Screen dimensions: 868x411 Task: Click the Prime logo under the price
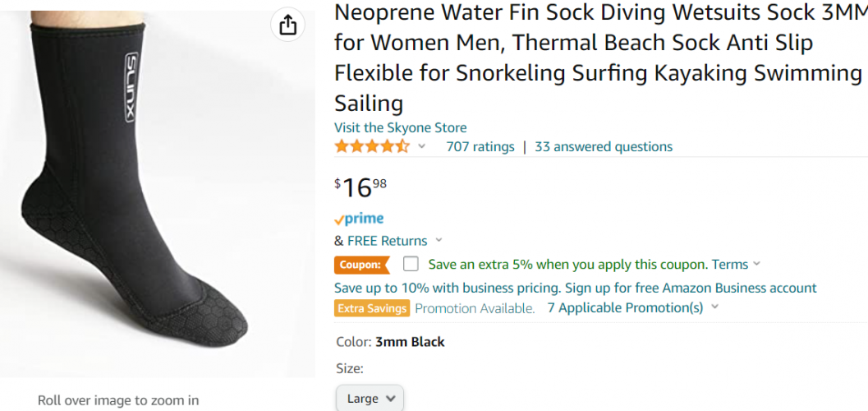[359, 219]
